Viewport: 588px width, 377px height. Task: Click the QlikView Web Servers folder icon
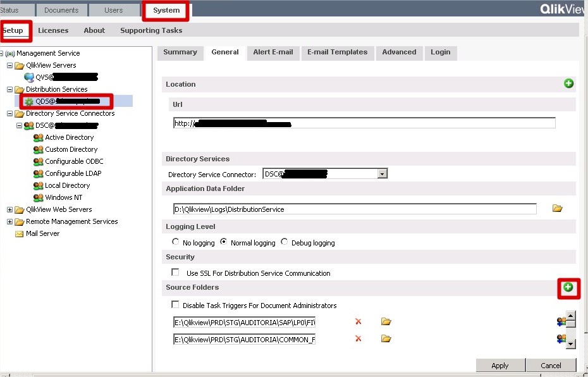coord(19,210)
